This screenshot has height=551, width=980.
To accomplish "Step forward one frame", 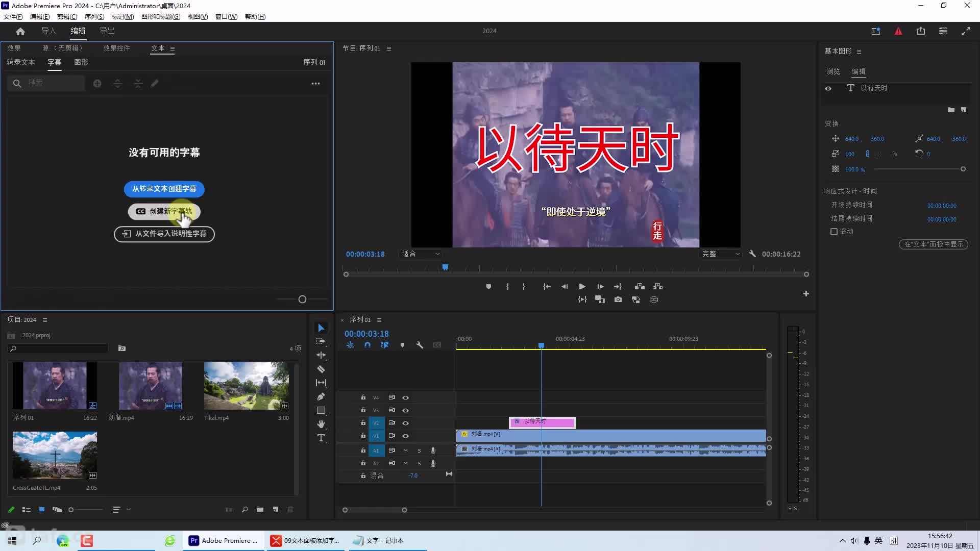I will pyautogui.click(x=600, y=287).
